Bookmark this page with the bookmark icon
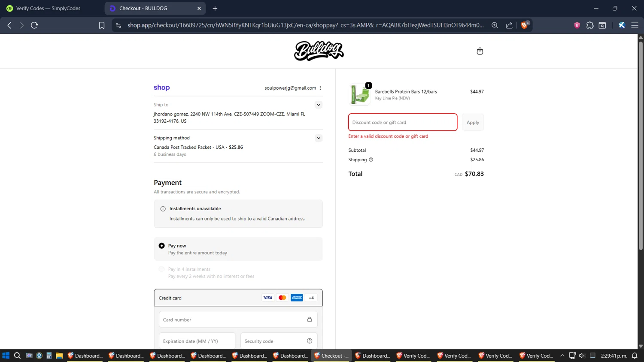The image size is (644, 362). pos(102,25)
